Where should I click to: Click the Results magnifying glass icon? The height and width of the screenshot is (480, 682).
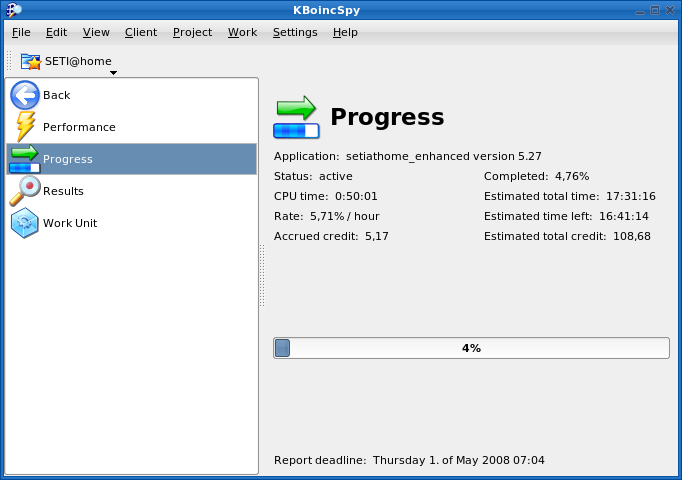(x=25, y=190)
